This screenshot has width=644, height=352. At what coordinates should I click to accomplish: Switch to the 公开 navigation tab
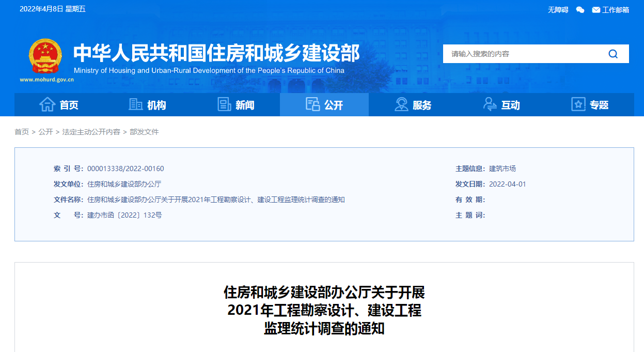324,104
